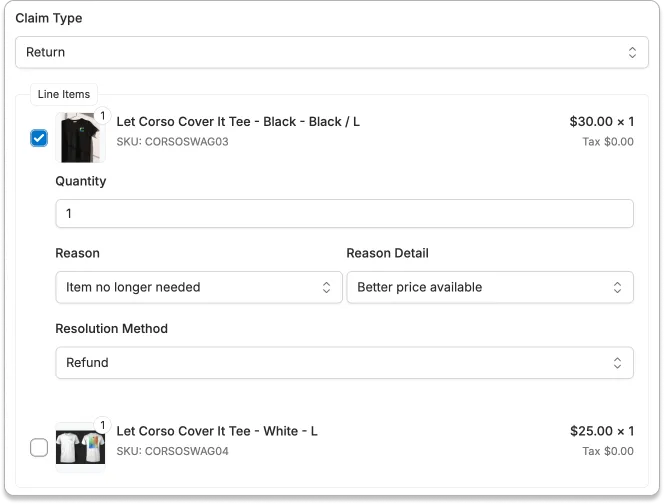
Task: Uncheck the Black / L tee line item
Action: pyautogui.click(x=39, y=138)
